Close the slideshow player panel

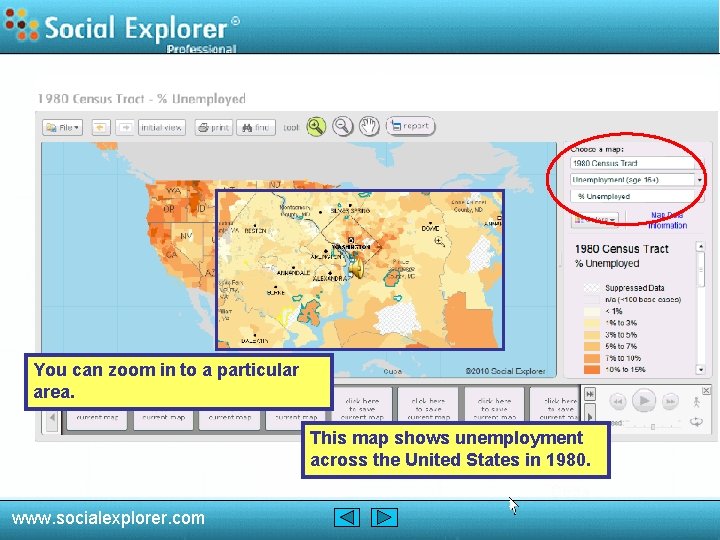point(706,390)
